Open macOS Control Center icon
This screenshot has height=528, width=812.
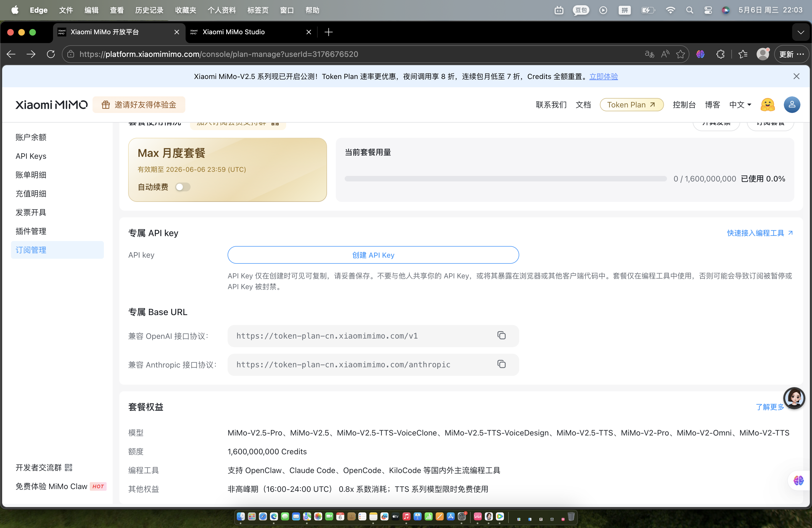708,10
